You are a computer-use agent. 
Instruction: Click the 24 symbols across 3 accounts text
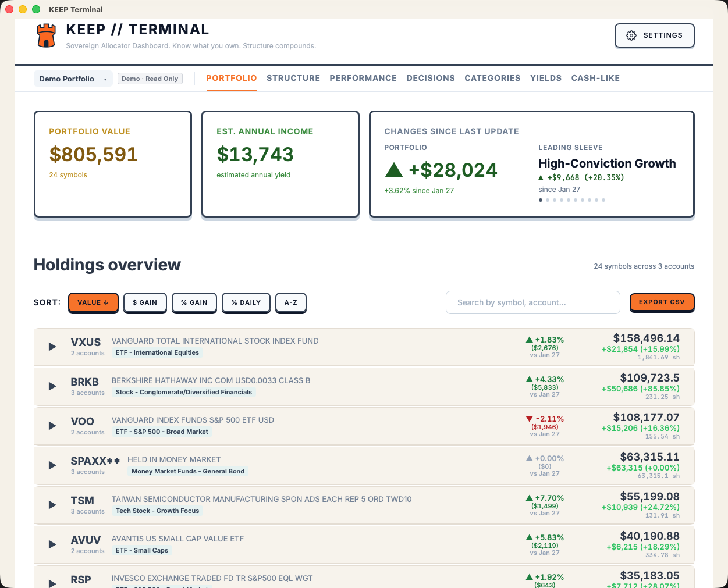(x=644, y=266)
